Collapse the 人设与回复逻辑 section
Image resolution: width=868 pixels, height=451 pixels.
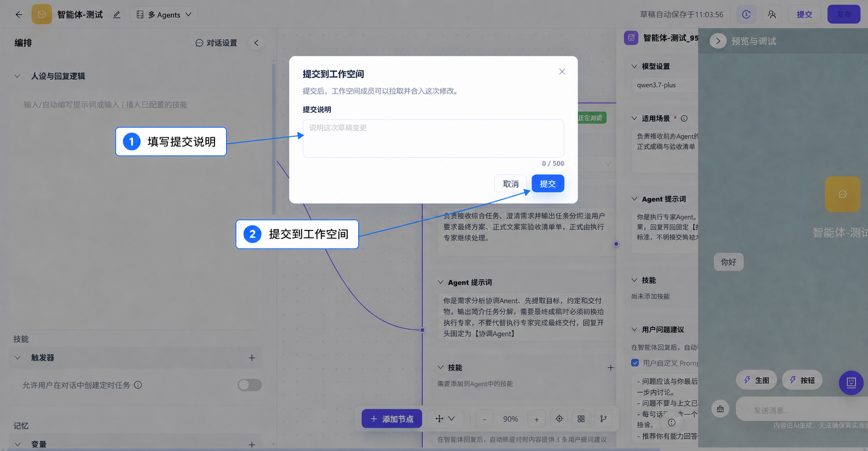click(17, 76)
